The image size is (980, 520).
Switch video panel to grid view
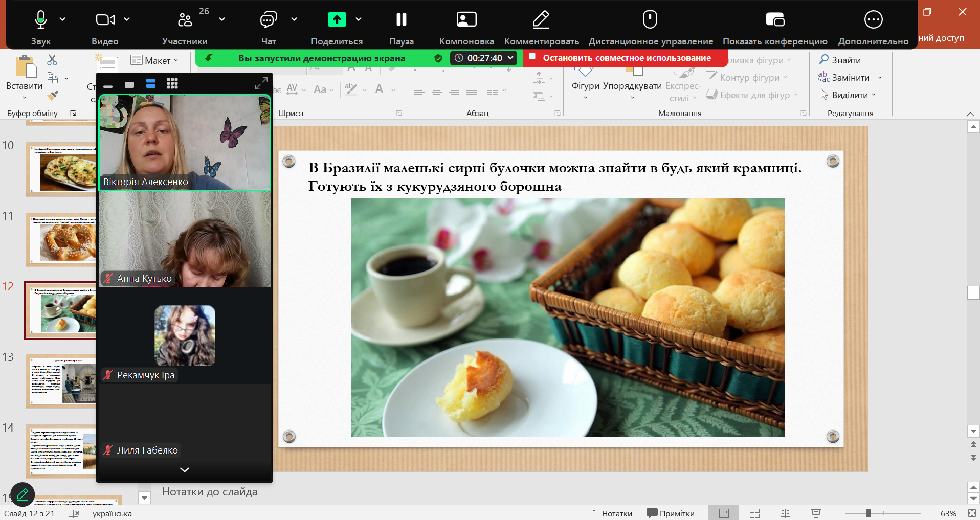click(x=172, y=84)
